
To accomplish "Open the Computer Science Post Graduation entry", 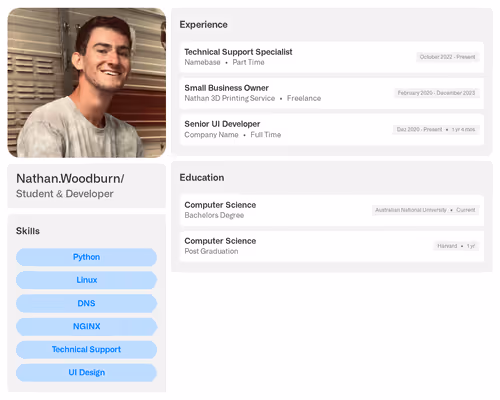I will 332,246.
